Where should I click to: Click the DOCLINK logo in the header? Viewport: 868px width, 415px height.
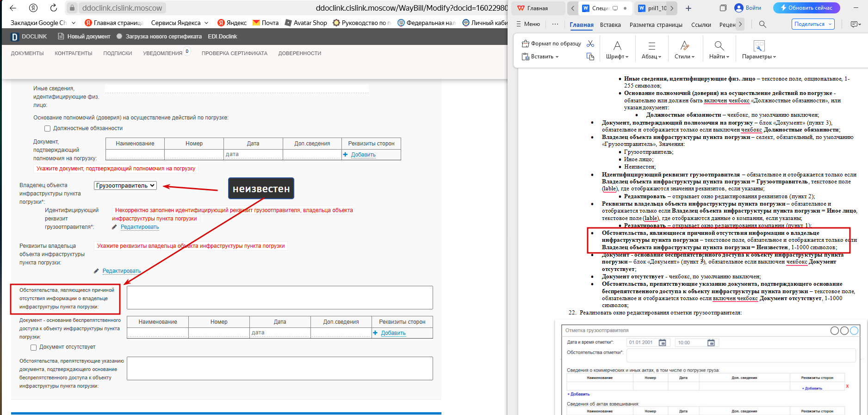pyautogui.click(x=29, y=37)
